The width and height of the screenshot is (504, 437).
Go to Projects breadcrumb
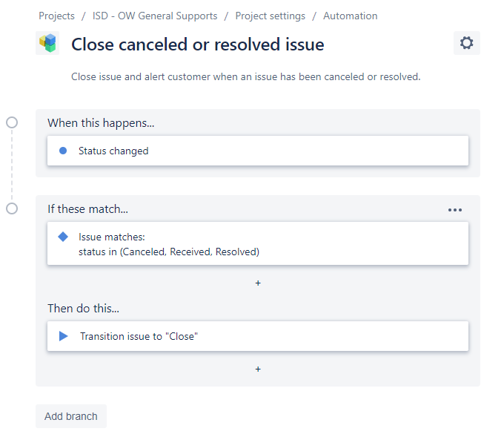point(56,16)
